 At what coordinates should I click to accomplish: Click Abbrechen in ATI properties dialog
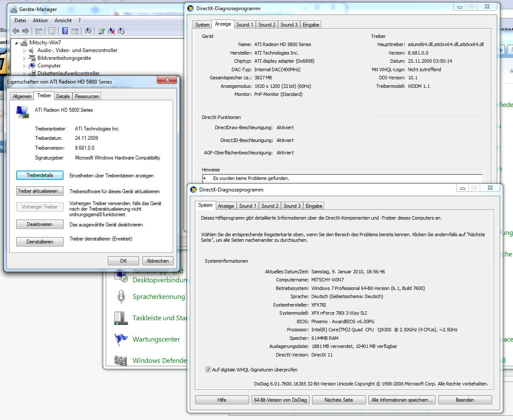point(158,261)
